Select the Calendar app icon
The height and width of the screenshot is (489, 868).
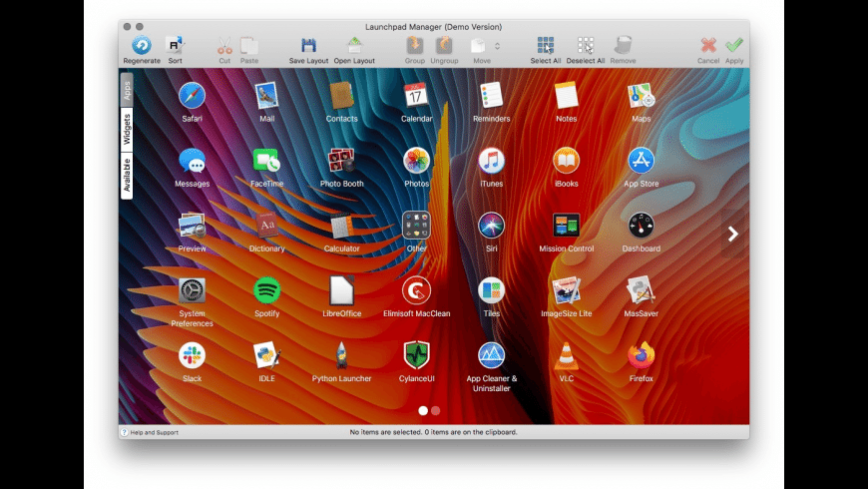point(416,95)
